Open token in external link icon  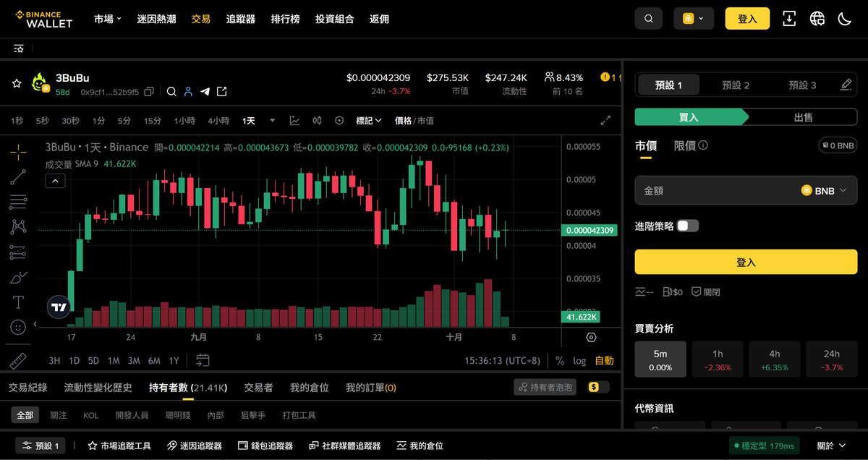[221, 92]
